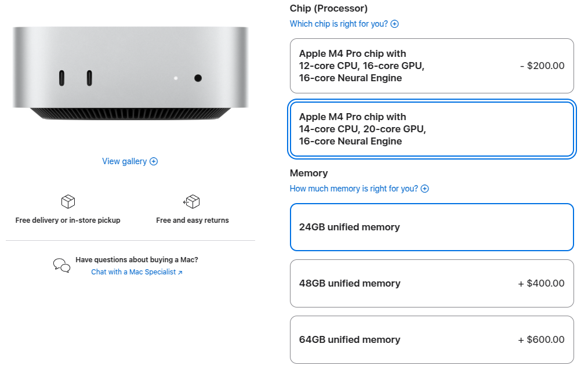Click 'Free and easy returns' text
The width and height of the screenshot is (588, 369).
coord(193,220)
